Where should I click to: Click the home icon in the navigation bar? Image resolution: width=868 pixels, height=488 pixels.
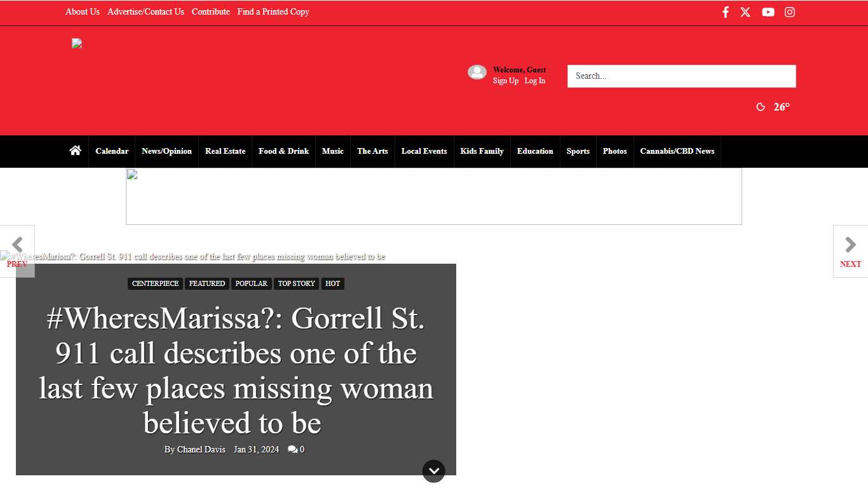75,151
